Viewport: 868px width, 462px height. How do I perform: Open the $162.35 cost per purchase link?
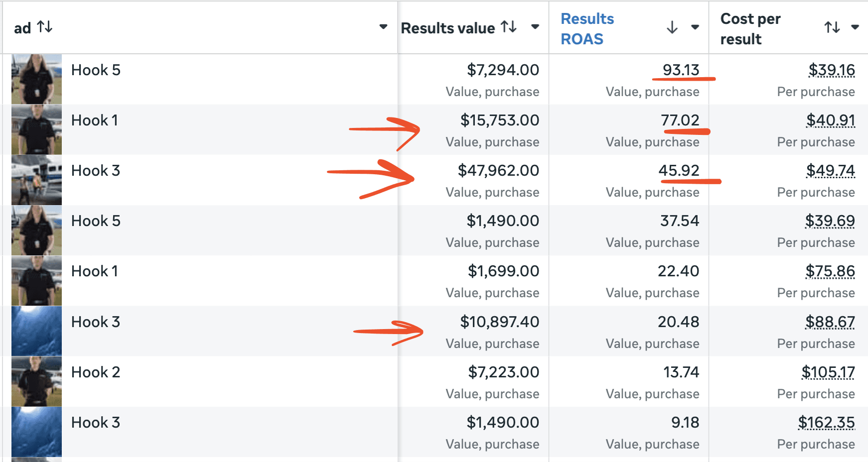826,423
